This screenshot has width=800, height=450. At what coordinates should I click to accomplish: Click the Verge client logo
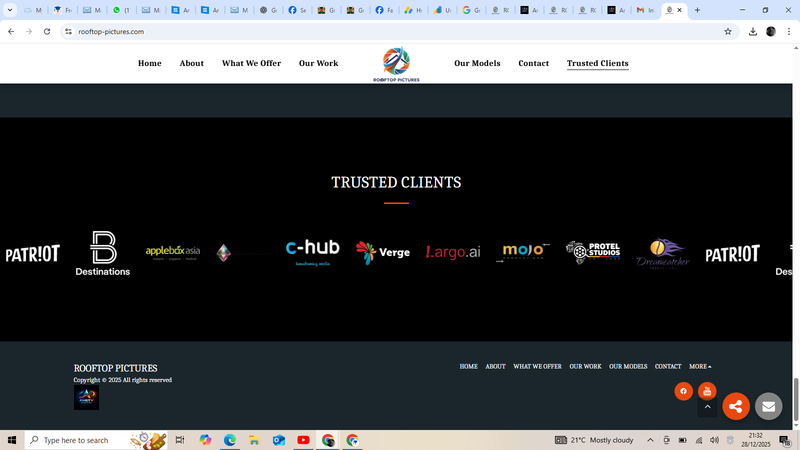[x=383, y=253]
